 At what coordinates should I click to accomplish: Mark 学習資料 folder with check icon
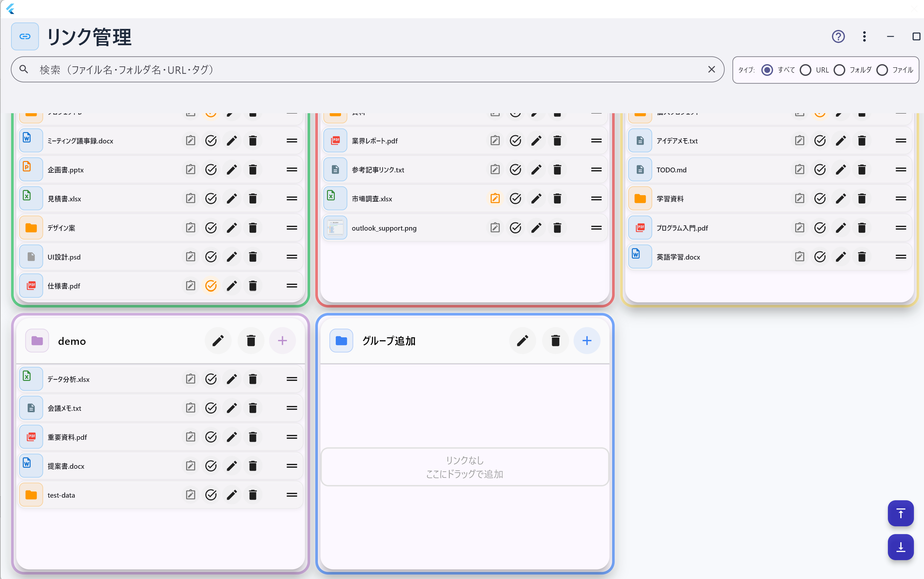click(820, 199)
